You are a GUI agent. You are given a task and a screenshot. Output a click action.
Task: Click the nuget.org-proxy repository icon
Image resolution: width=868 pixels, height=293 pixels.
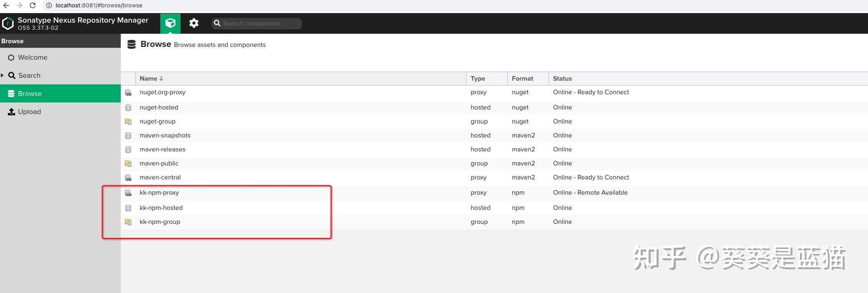tap(128, 93)
